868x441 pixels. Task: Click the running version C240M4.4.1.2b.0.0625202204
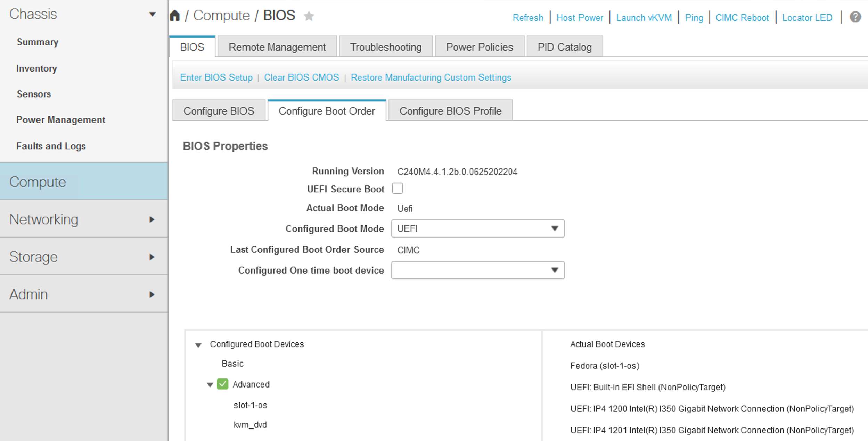pos(457,172)
